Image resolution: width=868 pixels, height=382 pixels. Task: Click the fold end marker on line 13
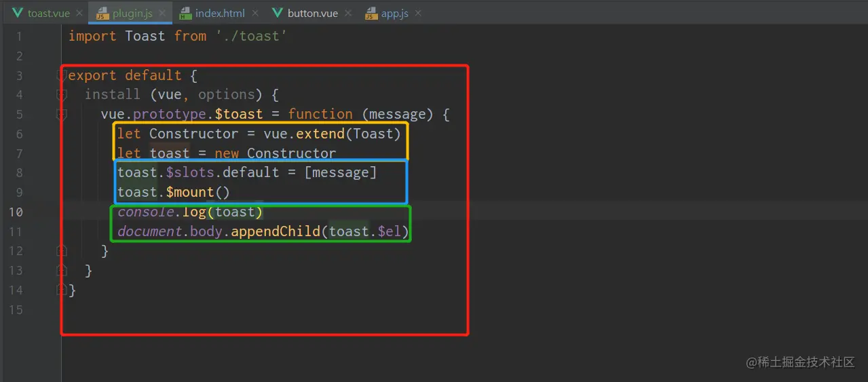tap(62, 271)
